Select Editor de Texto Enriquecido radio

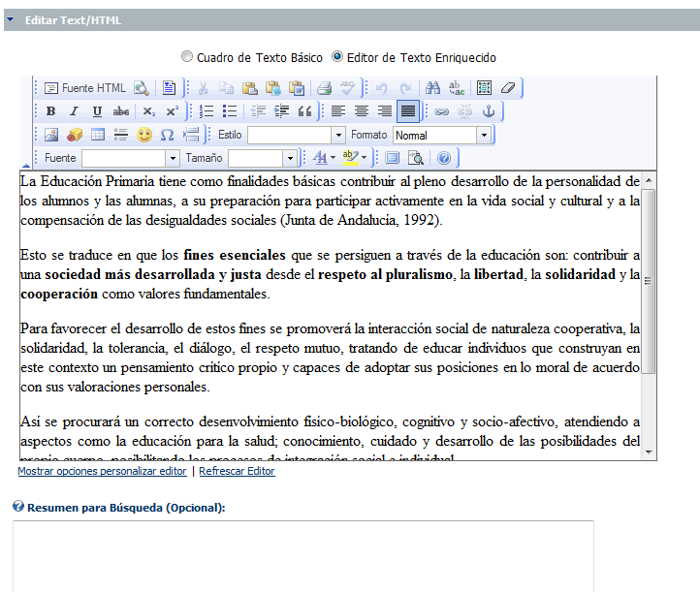click(337, 56)
